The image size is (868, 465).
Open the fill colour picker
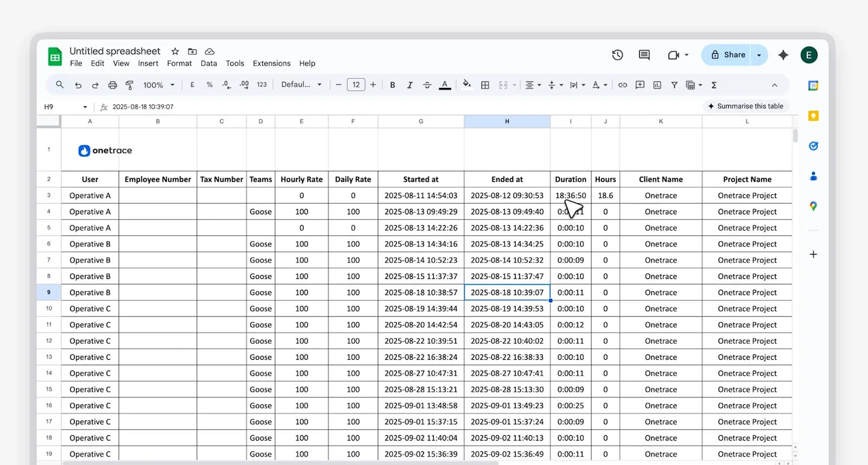pyautogui.click(x=467, y=85)
